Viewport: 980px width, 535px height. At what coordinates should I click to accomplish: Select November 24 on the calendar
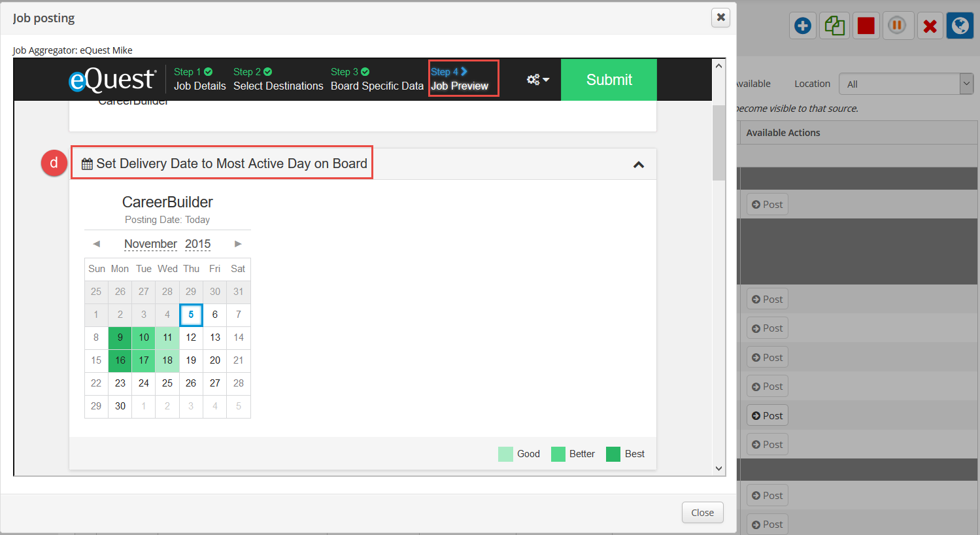[x=144, y=383]
